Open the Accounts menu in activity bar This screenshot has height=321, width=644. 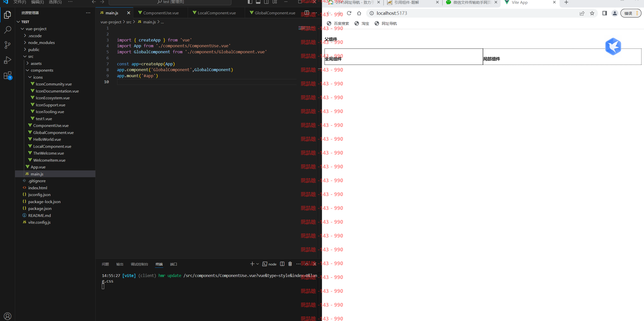click(x=8, y=316)
